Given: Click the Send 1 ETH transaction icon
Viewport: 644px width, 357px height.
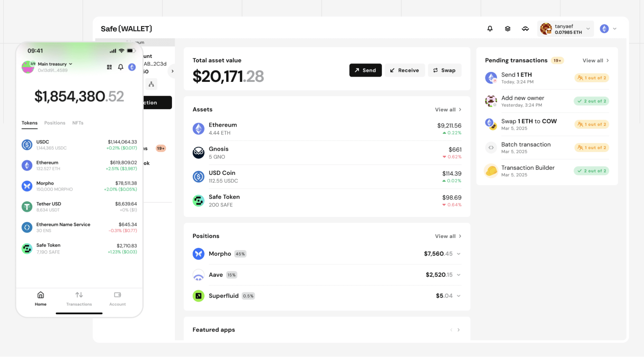Looking at the screenshot, I should 491,78.
